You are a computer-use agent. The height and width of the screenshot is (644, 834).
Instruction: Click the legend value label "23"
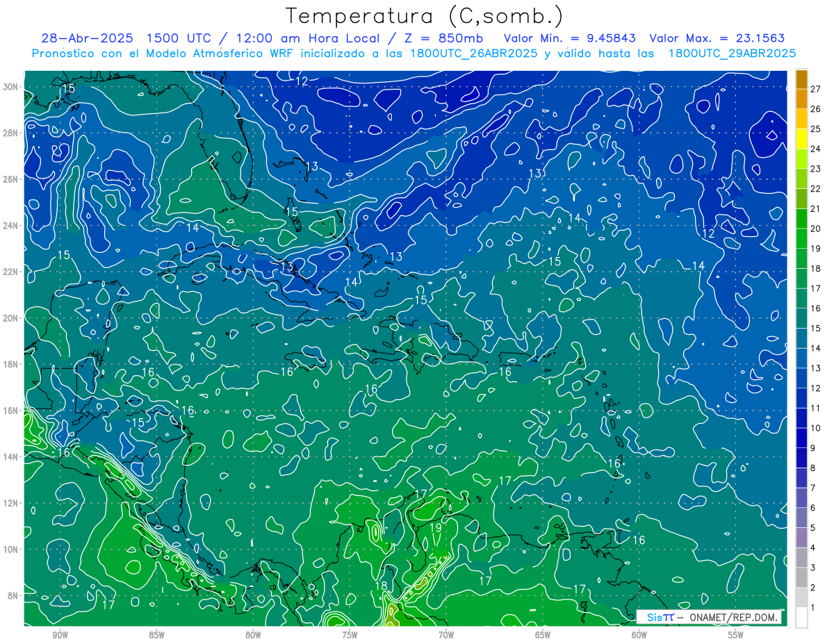tap(815, 168)
